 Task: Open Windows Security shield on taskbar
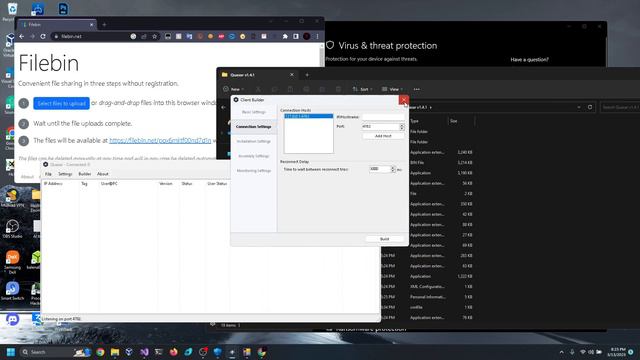[x=218, y=352]
